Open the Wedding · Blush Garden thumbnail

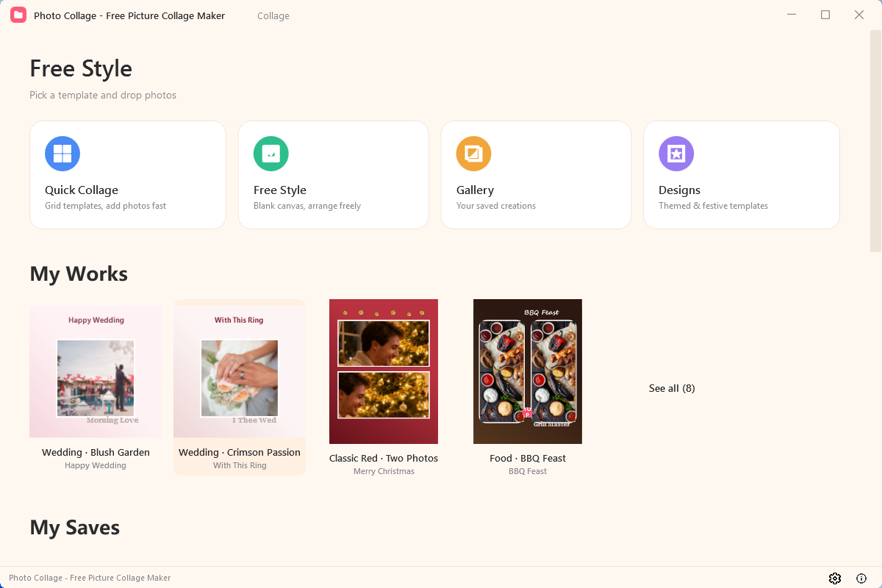(x=96, y=372)
